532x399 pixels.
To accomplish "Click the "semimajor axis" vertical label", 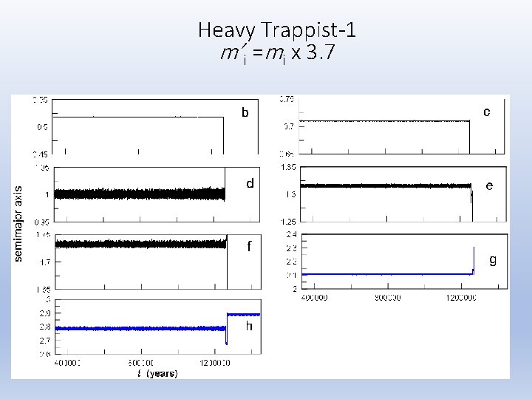I will click(x=18, y=224).
